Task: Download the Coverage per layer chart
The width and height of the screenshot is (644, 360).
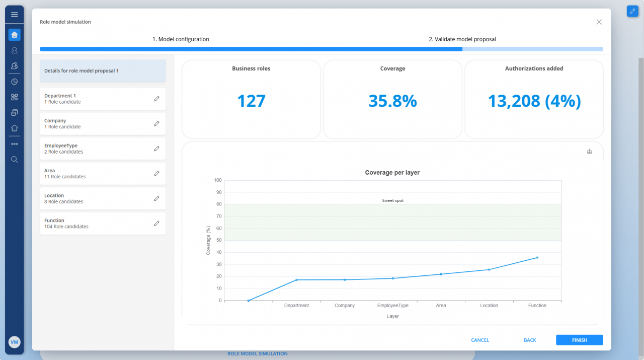Action: point(589,151)
